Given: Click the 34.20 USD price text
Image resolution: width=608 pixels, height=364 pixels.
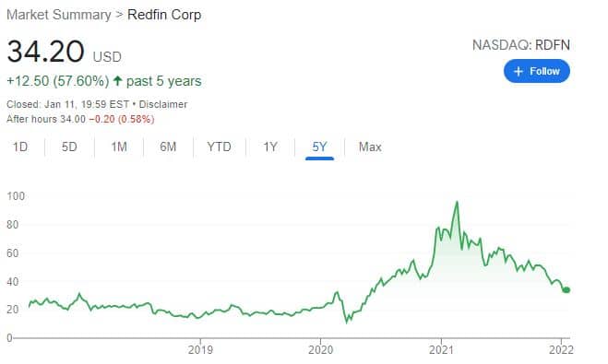Looking at the screenshot, I should [x=64, y=52].
